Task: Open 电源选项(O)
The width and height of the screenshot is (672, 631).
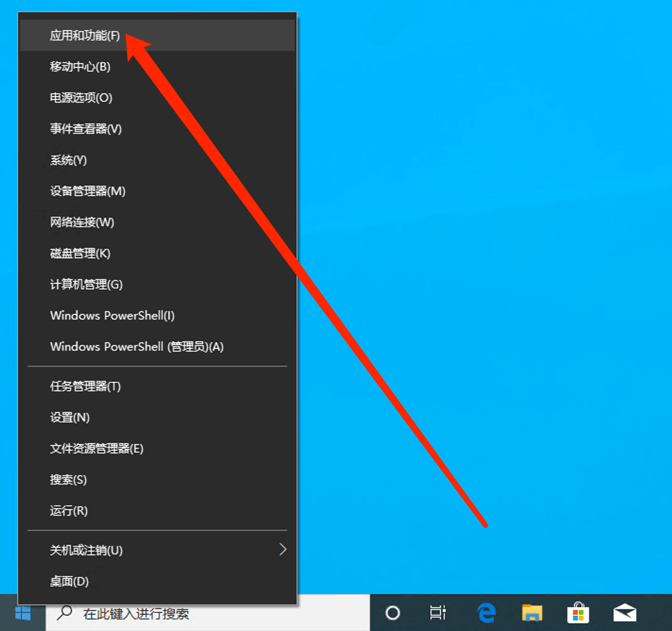Action: [157, 98]
